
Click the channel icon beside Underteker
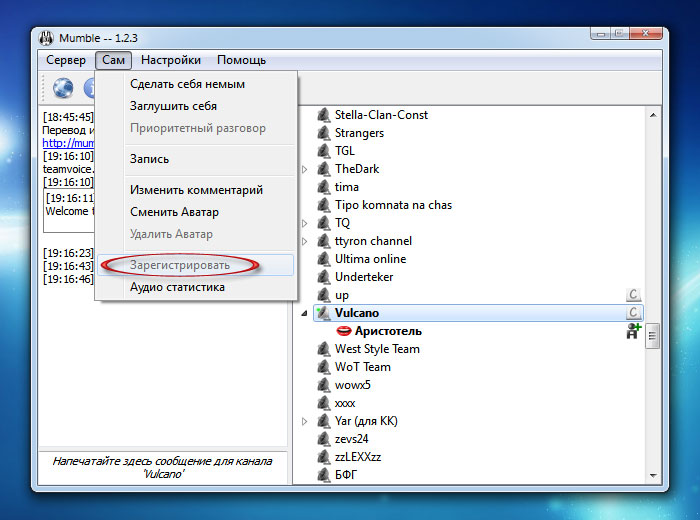click(324, 277)
